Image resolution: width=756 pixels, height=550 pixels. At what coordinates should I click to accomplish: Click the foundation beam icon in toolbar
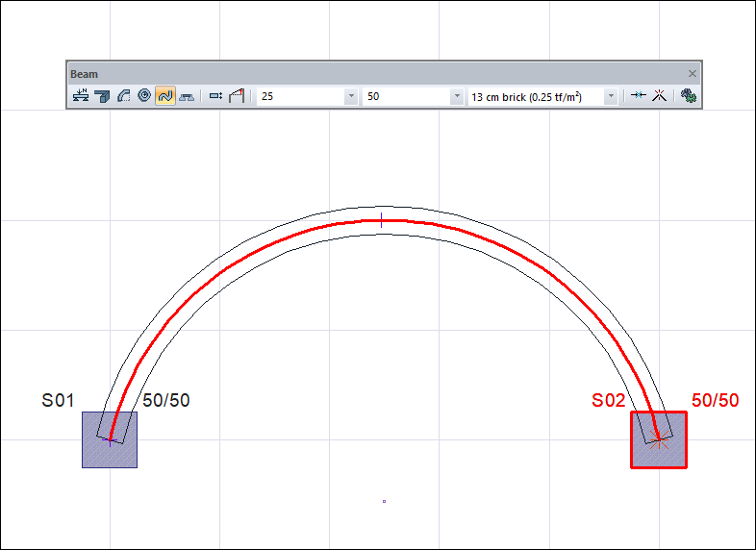[x=187, y=96]
